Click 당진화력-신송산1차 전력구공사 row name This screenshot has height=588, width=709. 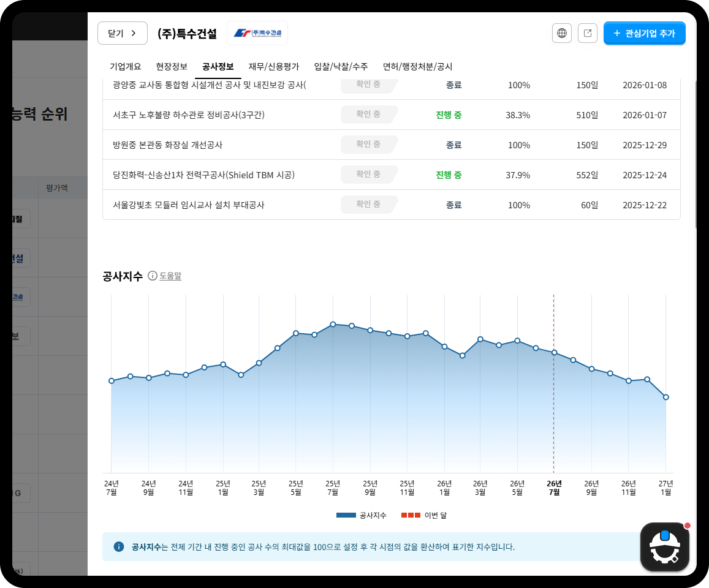point(203,175)
